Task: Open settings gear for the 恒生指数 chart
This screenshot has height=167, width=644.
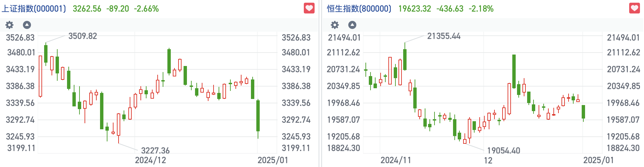Action: 334,25
